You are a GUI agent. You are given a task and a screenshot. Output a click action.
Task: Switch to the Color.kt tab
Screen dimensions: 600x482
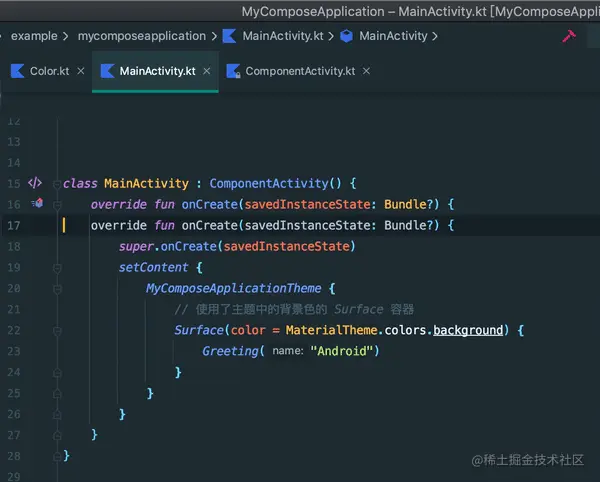click(x=49, y=71)
